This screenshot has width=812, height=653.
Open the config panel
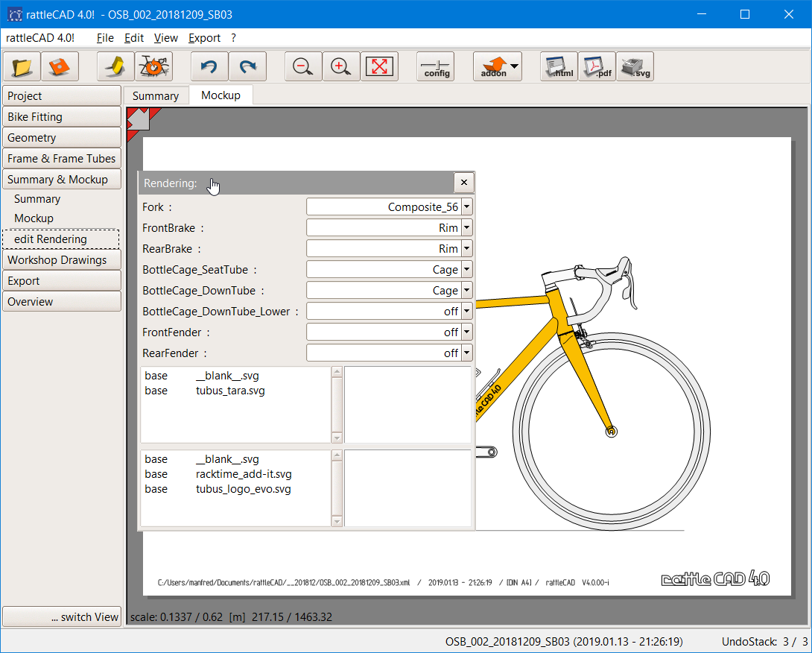click(x=436, y=66)
